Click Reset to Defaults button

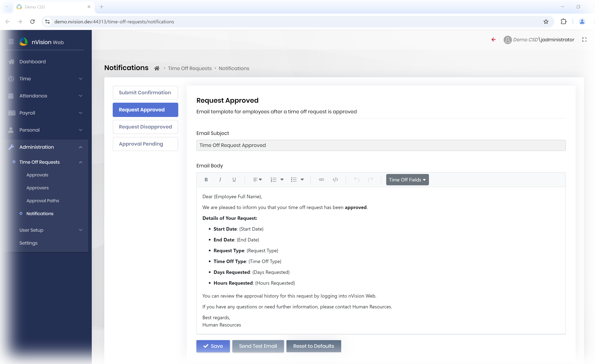(313, 346)
